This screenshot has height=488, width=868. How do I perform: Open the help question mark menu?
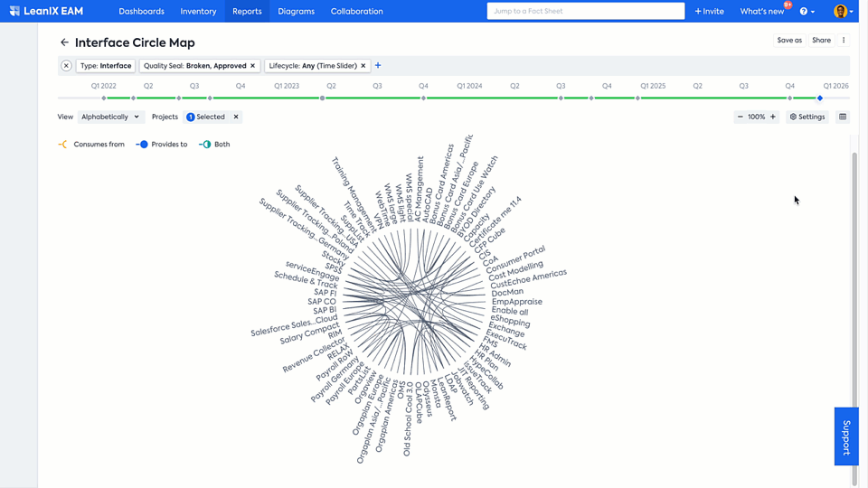pos(807,11)
